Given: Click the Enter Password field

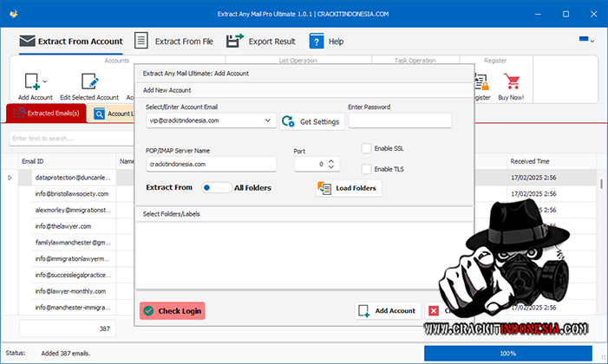Looking at the screenshot, I should [x=399, y=121].
